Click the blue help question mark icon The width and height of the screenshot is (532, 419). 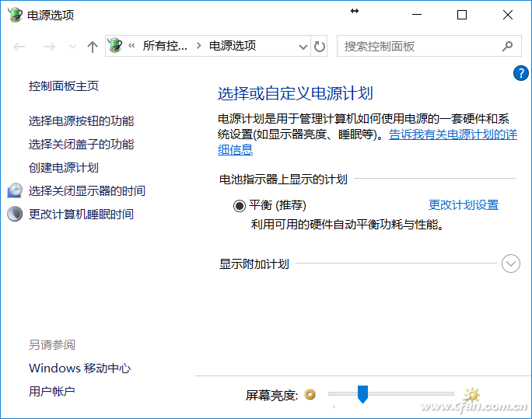tap(522, 74)
